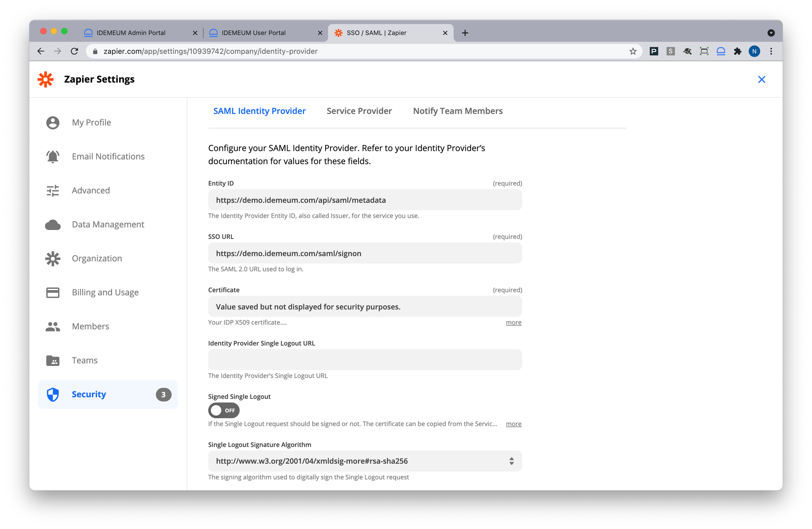Viewport: 812px width, 529px height.
Task: Open the Extensions puzzle menu
Action: pyautogui.click(x=738, y=51)
